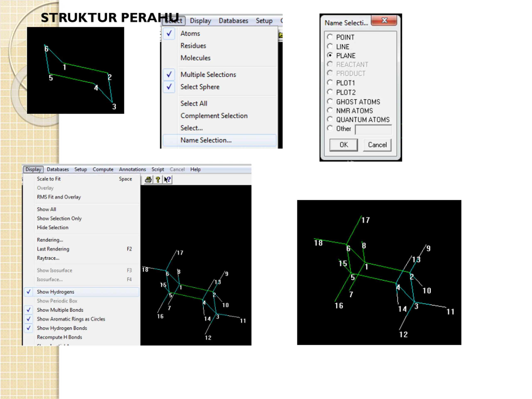Select the QUANTUM ATOMS radio button
This screenshot has height=399, width=532.
330,119
